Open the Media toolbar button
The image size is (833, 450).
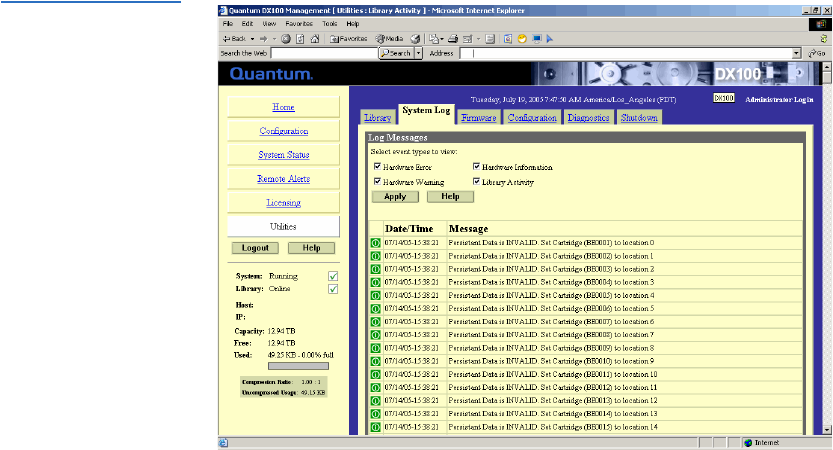tap(389, 38)
